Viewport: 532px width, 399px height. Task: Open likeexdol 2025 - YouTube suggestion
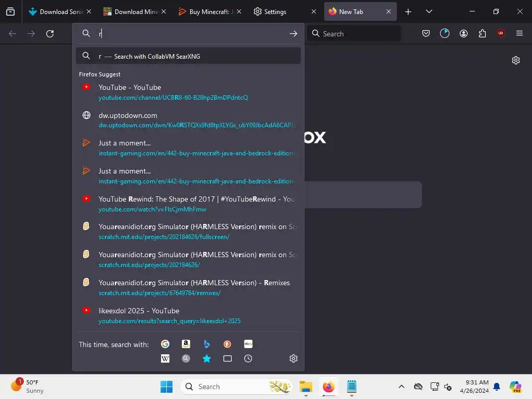188,315
